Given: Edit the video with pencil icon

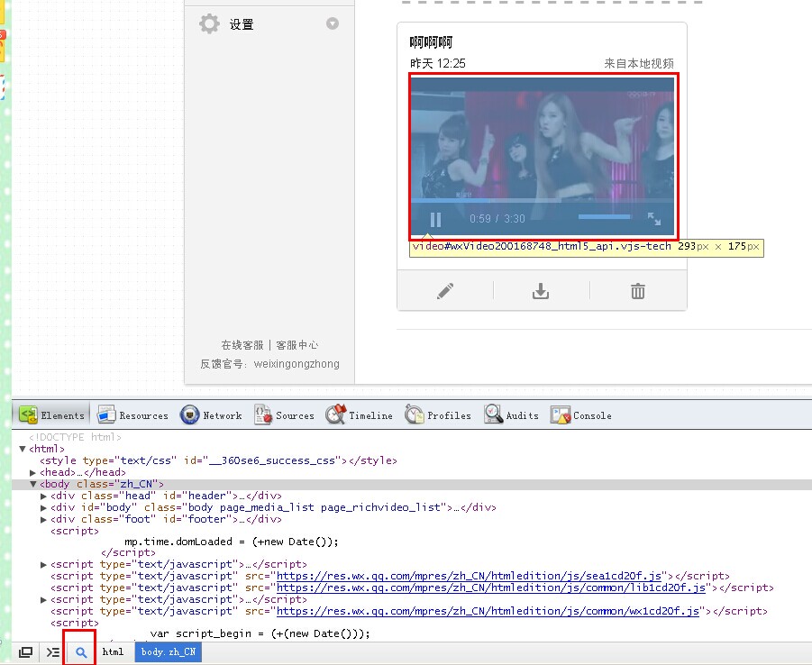Looking at the screenshot, I should pyautogui.click(x=445, y=291).
